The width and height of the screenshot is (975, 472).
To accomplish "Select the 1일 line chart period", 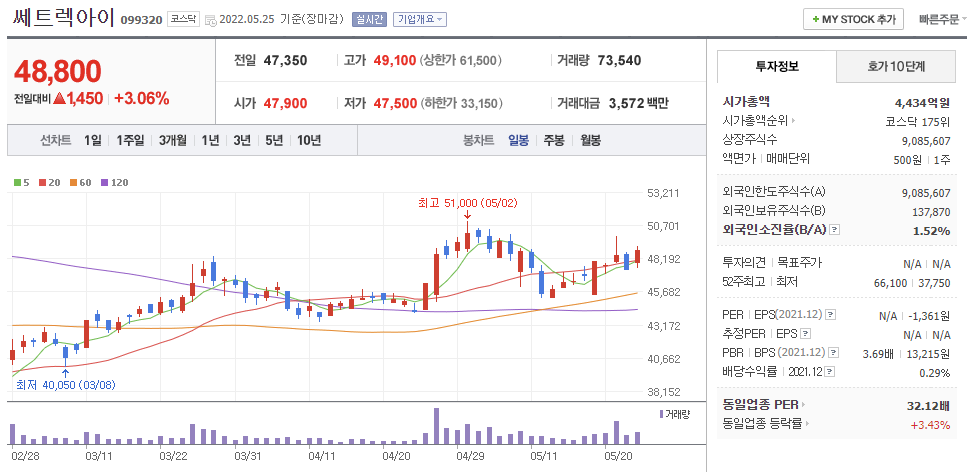I will click(x=93, y=141).
